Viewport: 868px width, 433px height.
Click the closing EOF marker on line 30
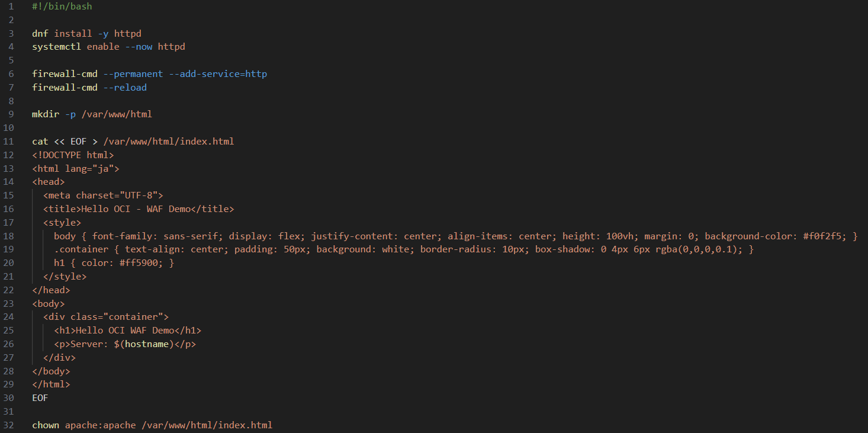point(40,398)
